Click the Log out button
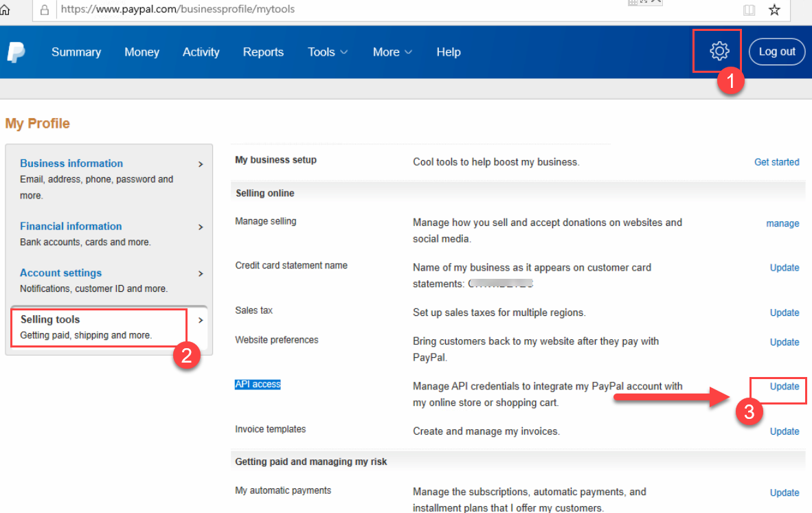The image size is (812, 513). coord(777,52)
